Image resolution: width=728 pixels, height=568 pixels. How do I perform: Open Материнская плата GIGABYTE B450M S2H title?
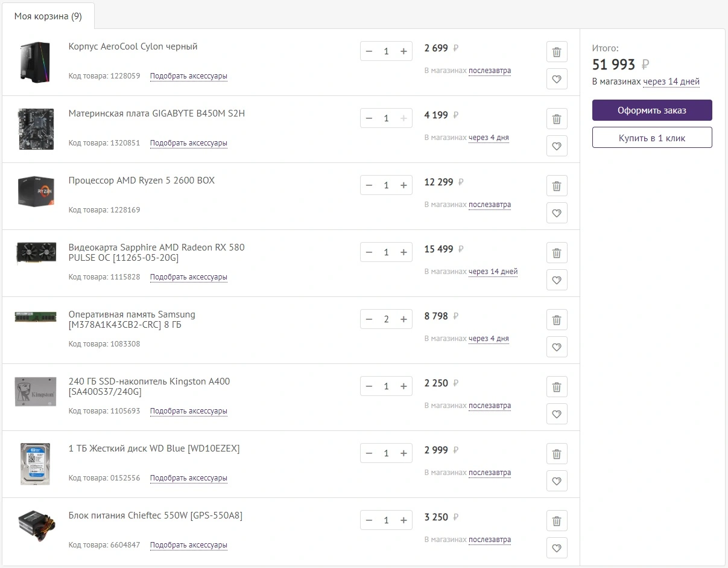[157, 113]
